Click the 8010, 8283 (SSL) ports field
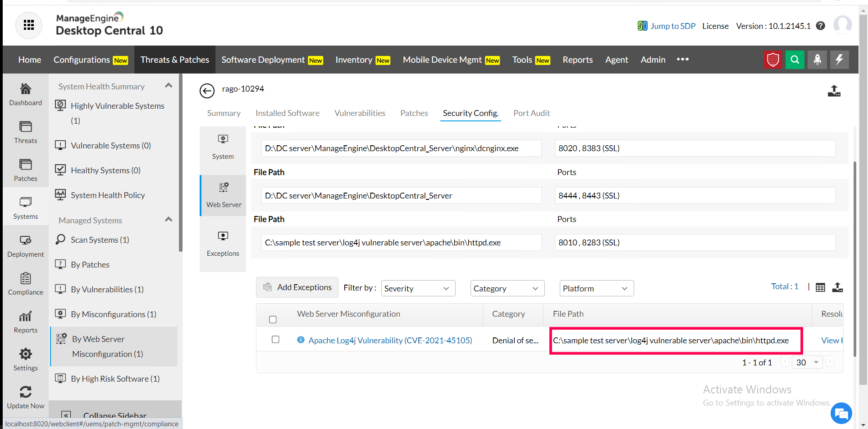The height and width of the screenshot is (429, 868). (695, 242)
